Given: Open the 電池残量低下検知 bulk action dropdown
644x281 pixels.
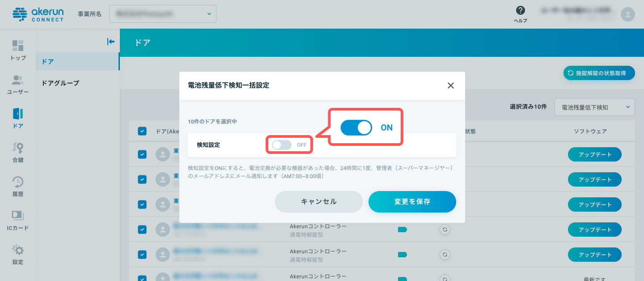Looking at the screenshot, I should click(x=595, y=107).
